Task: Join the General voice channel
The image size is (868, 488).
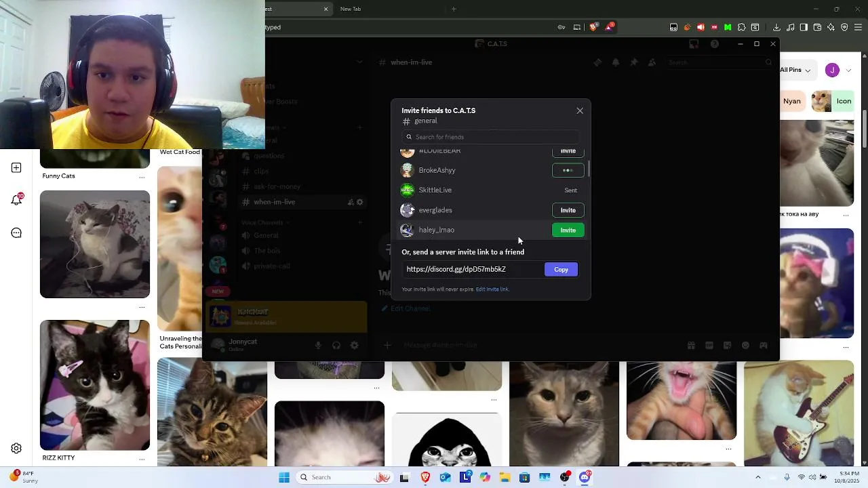Action: pyautogui.click(x=266, y=235)
